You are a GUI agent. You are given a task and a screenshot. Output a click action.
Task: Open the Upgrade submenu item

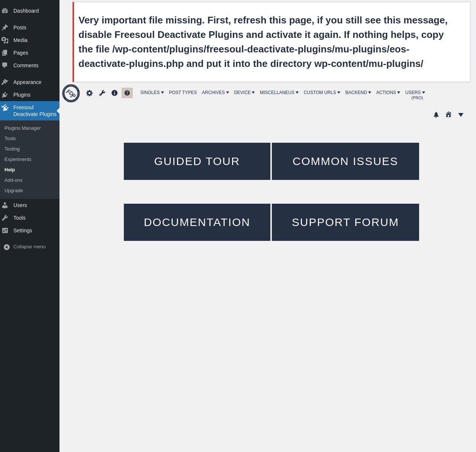pos(14,191)
